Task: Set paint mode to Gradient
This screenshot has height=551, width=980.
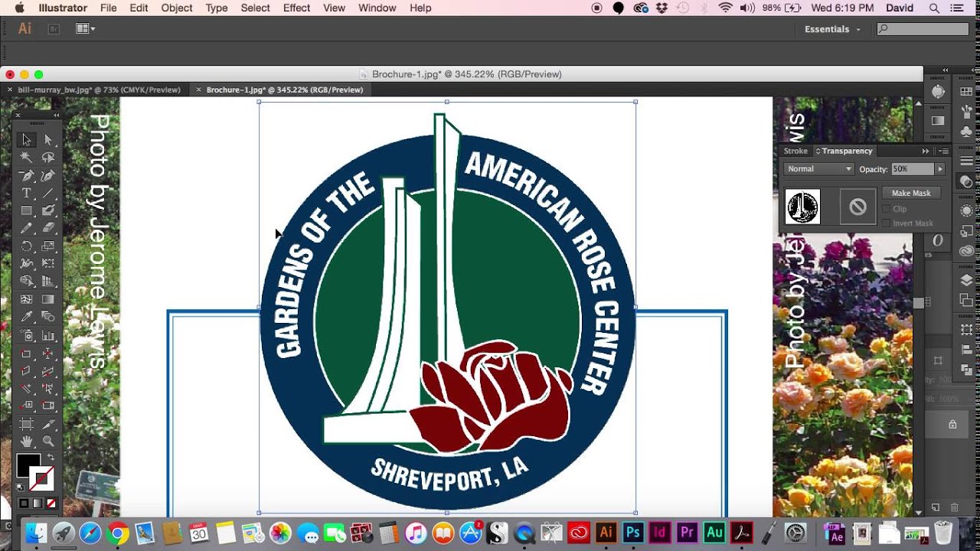Action: [x=38, y=504]
